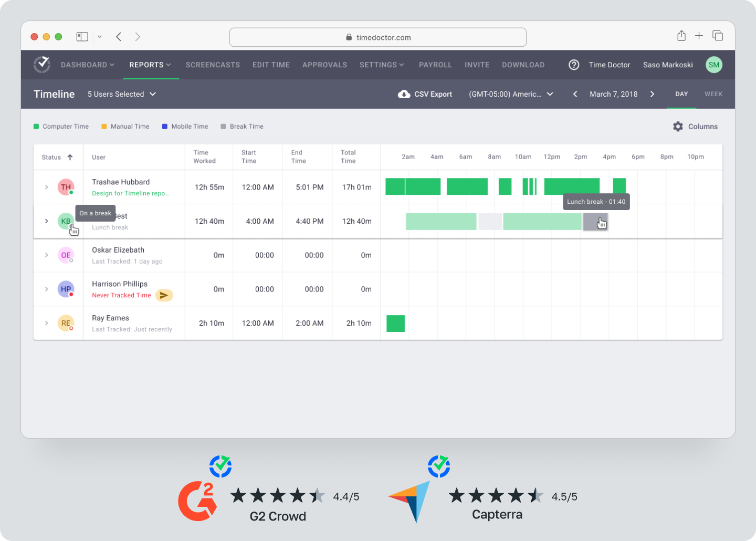
Task: Open the 5 Users Selected dropdown
Action: (122, 94)
